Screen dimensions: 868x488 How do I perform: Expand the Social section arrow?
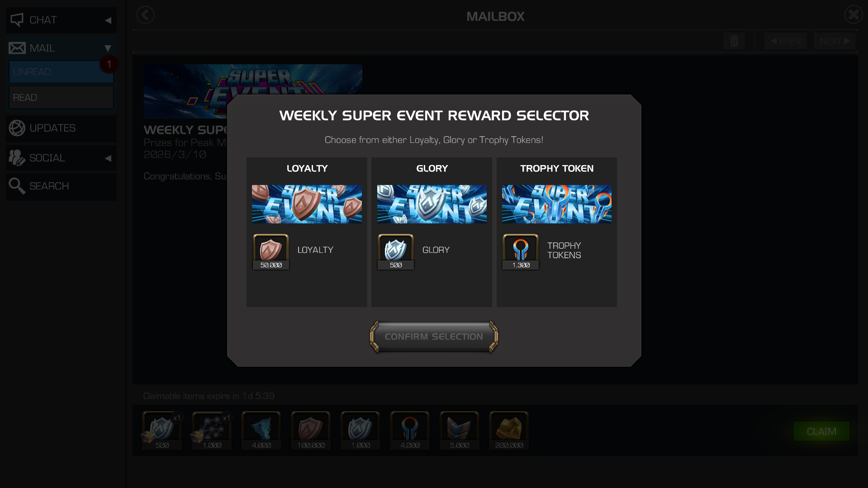pos(108,158)
